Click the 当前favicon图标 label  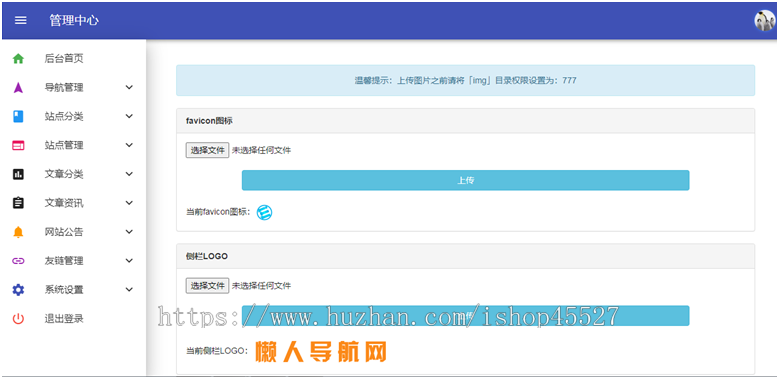pyautogui.click(x=219, y=213)
